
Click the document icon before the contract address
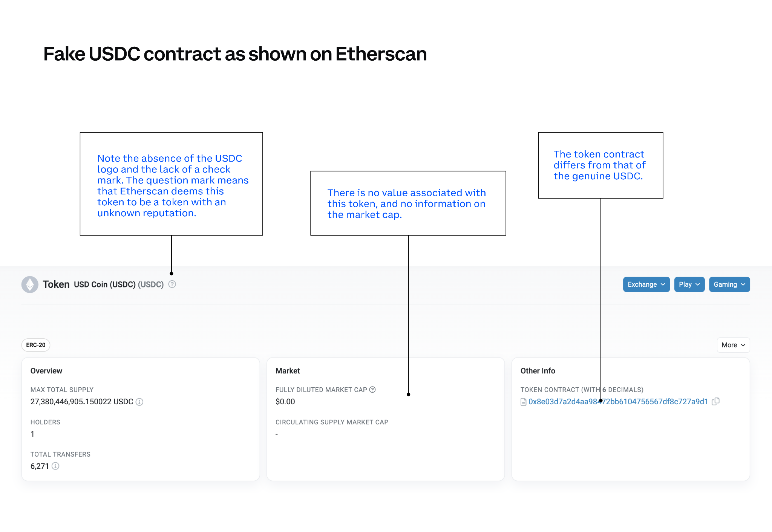click(x=523, y=402)
